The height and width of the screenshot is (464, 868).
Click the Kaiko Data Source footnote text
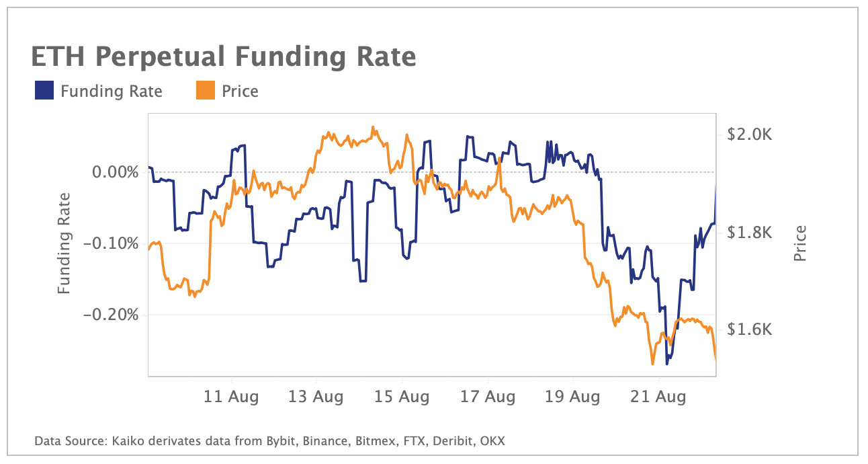point(269,441)
